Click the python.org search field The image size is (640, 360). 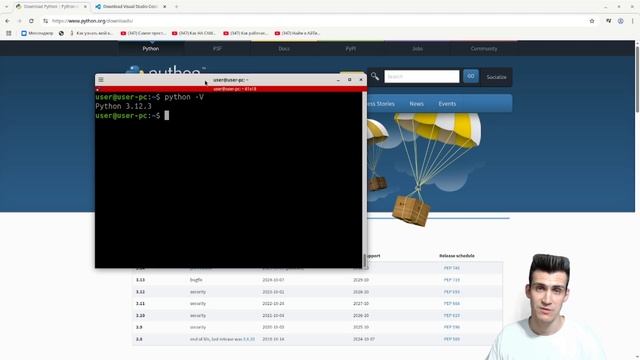422,76
